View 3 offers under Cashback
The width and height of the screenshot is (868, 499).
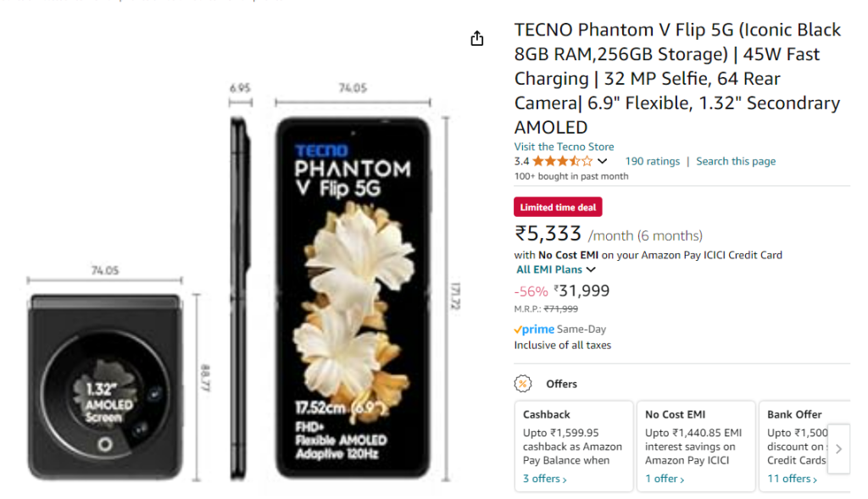[545, 479]
